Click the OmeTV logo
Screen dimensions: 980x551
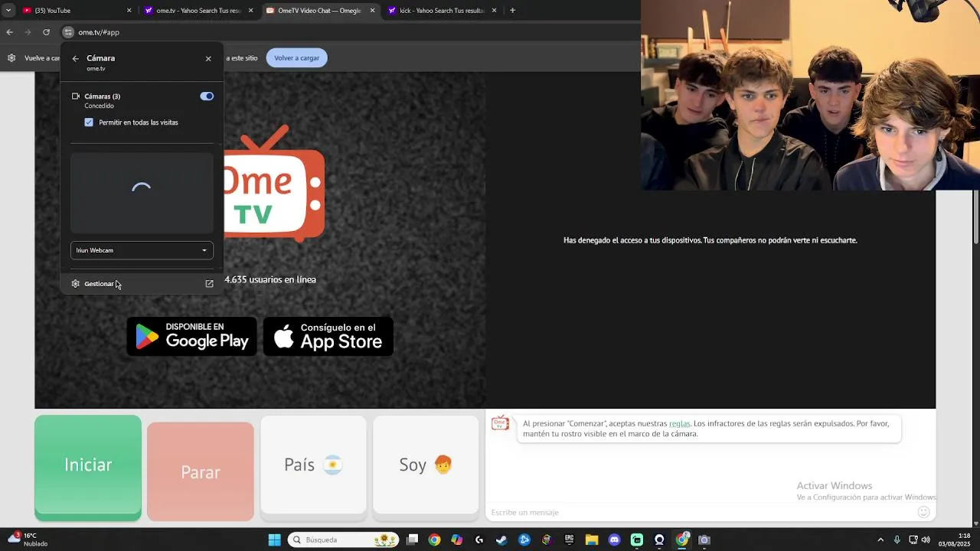[x=274, y=184]
